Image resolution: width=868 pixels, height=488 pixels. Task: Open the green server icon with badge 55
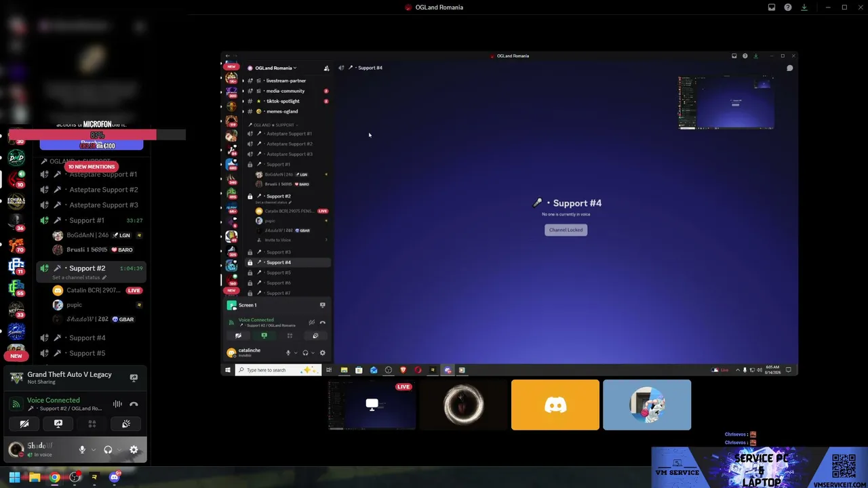(16, 288)
